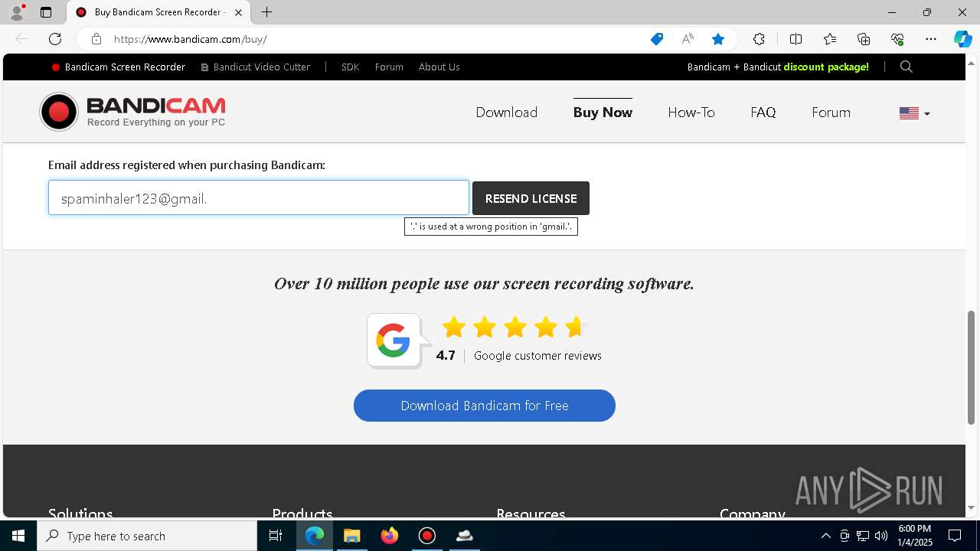Open Forum in main navigation
Screen dimensions: 980x551
831,112
